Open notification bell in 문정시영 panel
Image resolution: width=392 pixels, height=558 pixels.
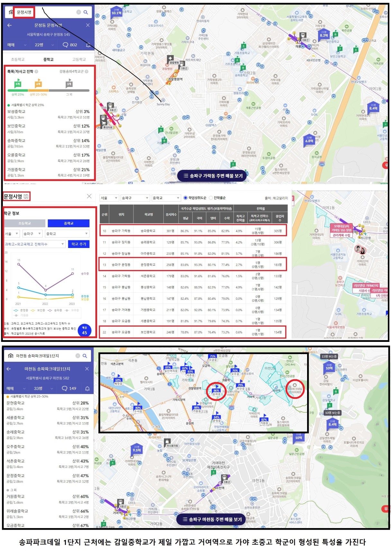[x=88, y=45]
